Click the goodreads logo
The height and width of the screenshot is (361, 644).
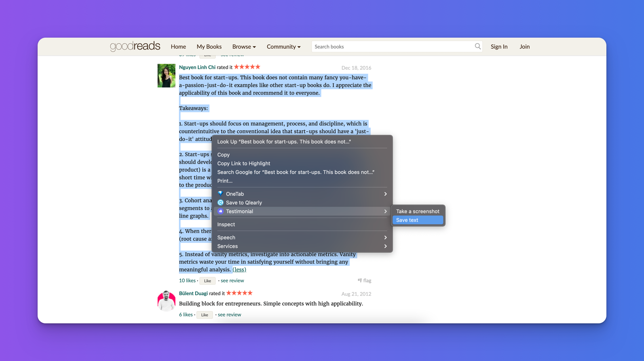(x=135, y=46)
